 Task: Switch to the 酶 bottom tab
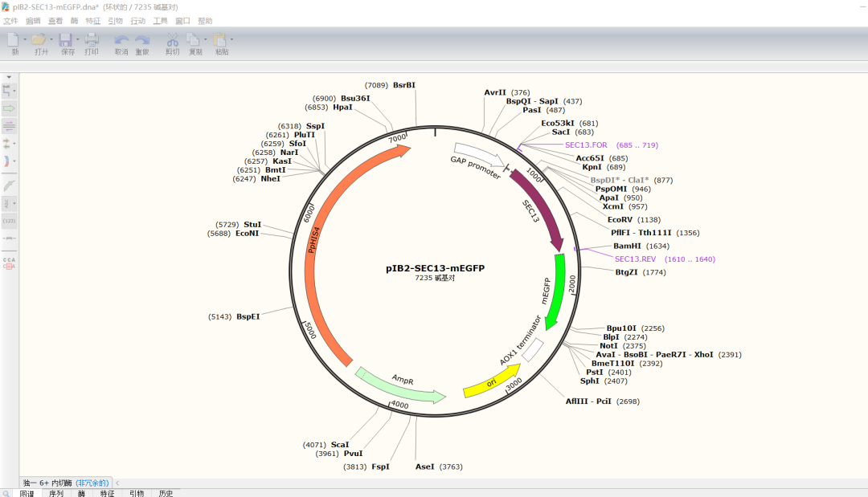(81, 493)
